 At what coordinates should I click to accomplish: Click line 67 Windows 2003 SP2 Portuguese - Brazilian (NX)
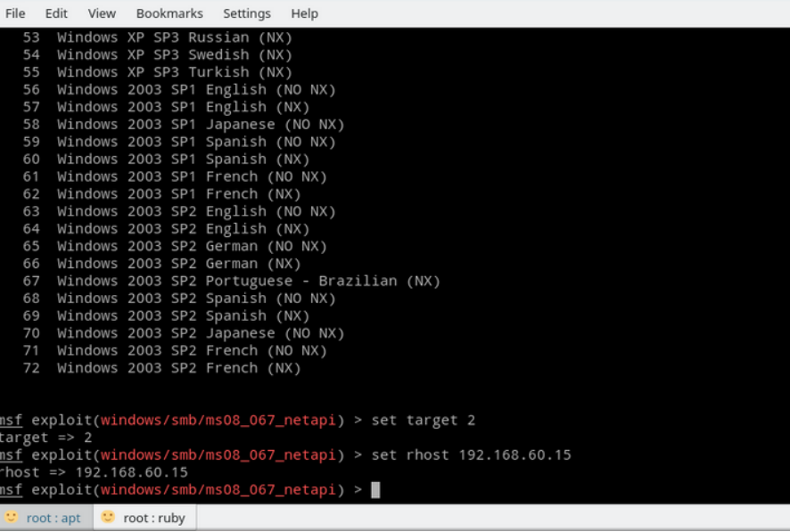coord(231,281)
